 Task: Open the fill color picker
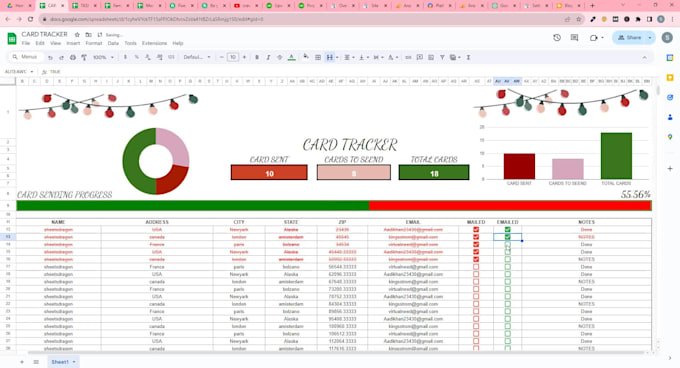click(x=306, y=57)
